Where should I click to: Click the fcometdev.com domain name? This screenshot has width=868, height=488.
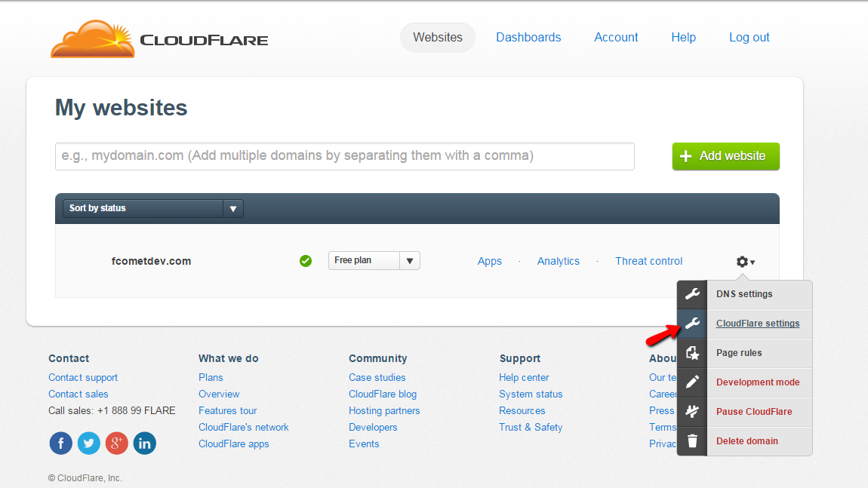pyautogui.click(x=151, y=261)
